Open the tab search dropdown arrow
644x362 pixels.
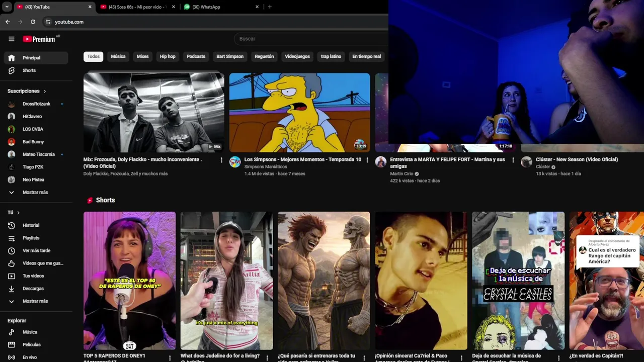7,7
